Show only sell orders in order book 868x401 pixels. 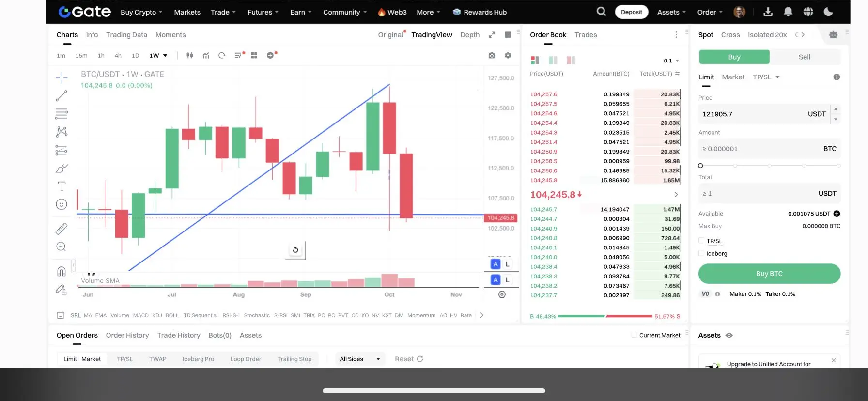coord(571,60)
